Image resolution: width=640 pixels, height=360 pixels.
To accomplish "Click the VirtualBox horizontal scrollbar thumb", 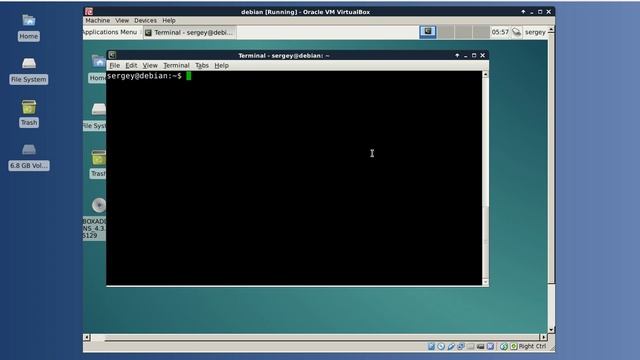I will coord(322,338).
